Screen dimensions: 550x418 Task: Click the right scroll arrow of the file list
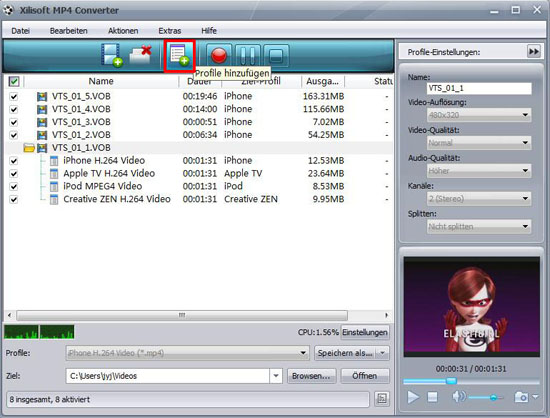click(387, 315)
